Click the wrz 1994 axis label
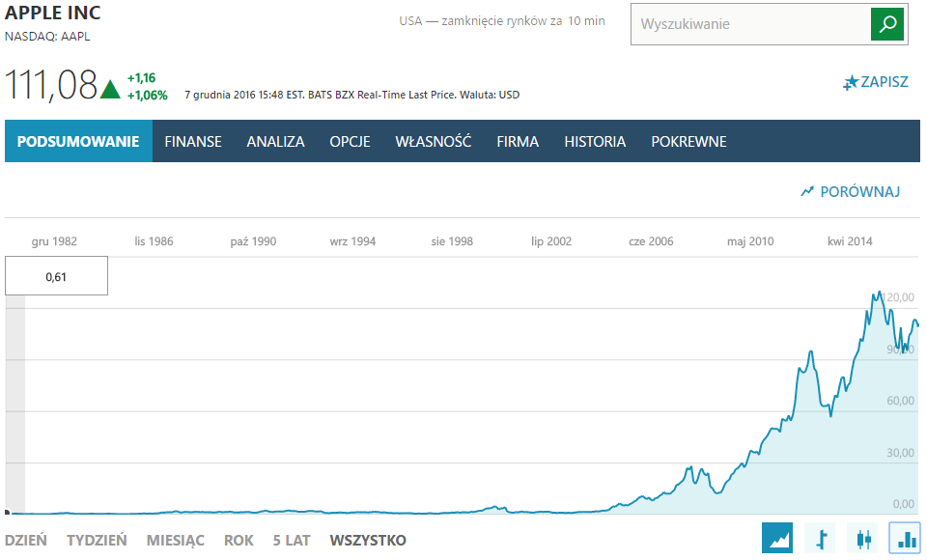 pyautogui.click(x=352, y=241)
